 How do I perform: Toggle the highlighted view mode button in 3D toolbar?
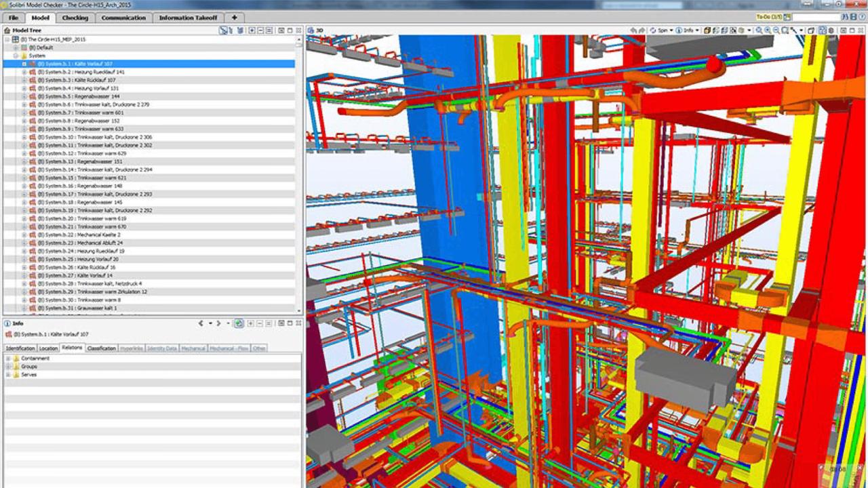tap(822, 30)
